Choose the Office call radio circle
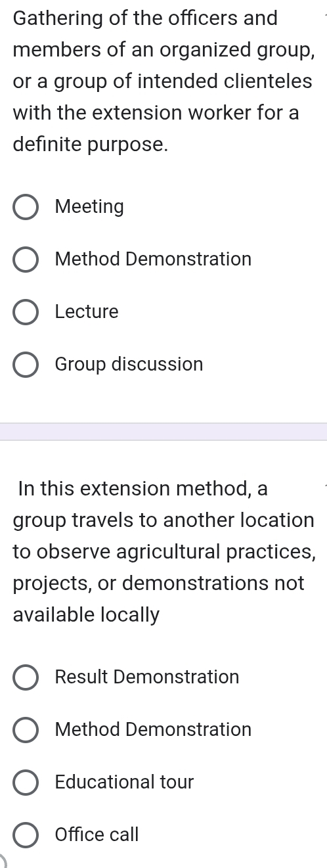This screenshot has height=868, width=327. point(26,835)
